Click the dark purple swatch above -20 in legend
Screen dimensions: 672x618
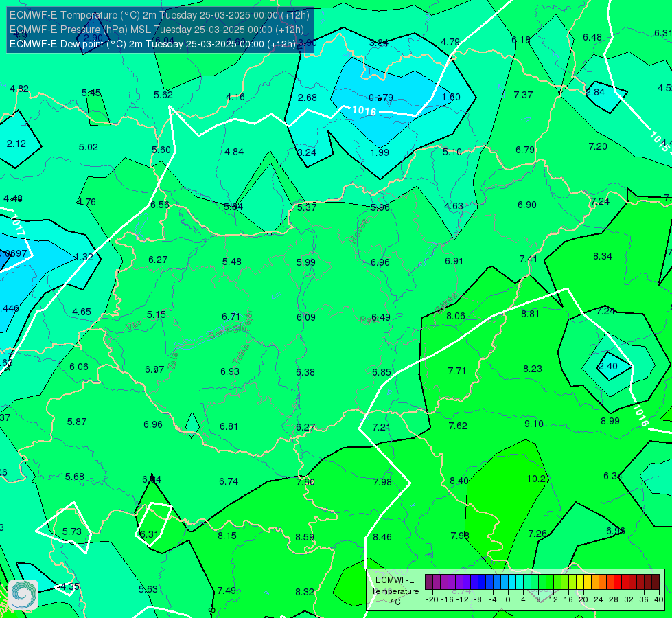[429, 582]
